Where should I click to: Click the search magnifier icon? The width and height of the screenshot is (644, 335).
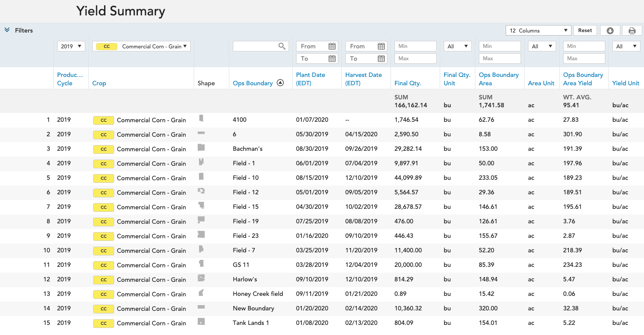point(282,46)
